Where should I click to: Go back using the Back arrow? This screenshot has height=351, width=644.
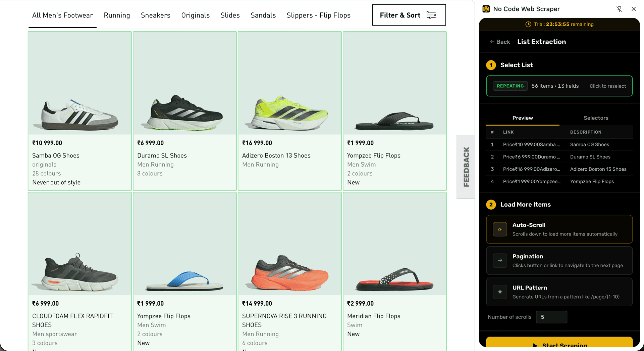pyautogui.click(x=500, y=42)
